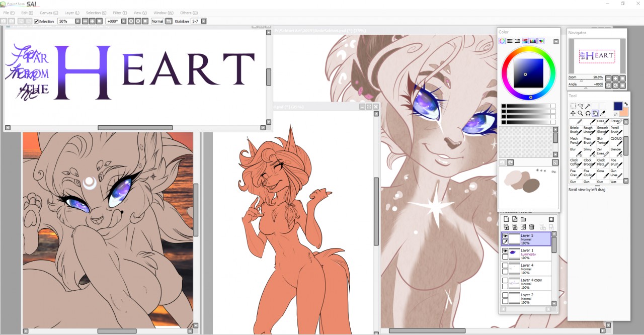
Task: Select the CLOUDS brush
Action: point(617,141)
